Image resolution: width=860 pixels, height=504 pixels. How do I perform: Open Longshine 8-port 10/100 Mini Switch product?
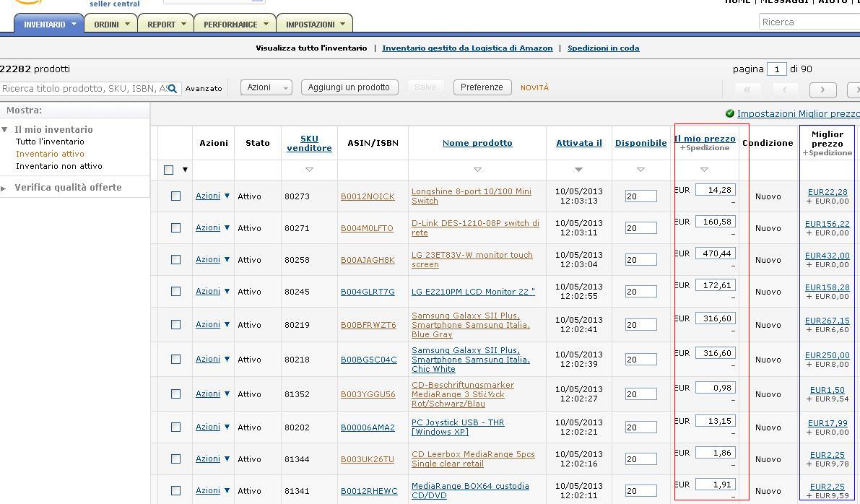[x=471, y=196]
